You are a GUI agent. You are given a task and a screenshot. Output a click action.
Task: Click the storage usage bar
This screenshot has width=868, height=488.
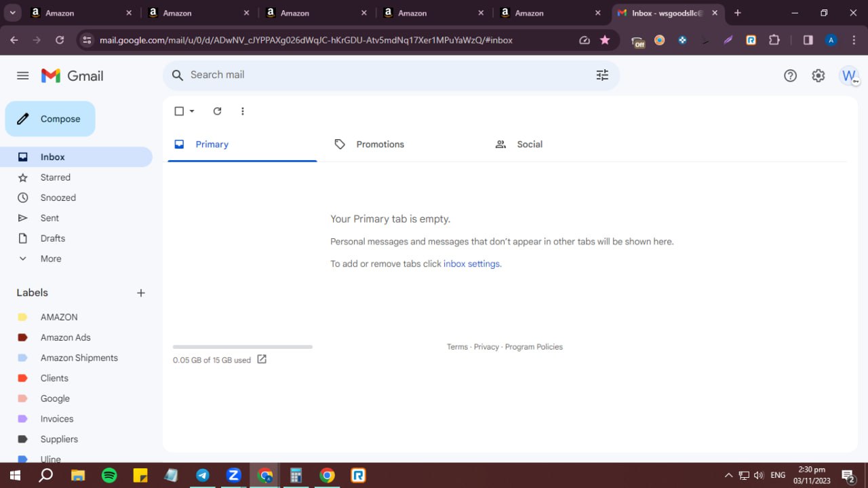tap(243, 347)
